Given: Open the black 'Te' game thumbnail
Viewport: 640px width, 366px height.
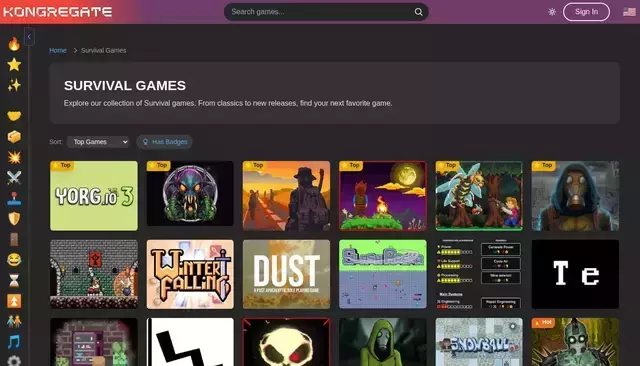Looking at the screenshot, I should tap(576, 274).
